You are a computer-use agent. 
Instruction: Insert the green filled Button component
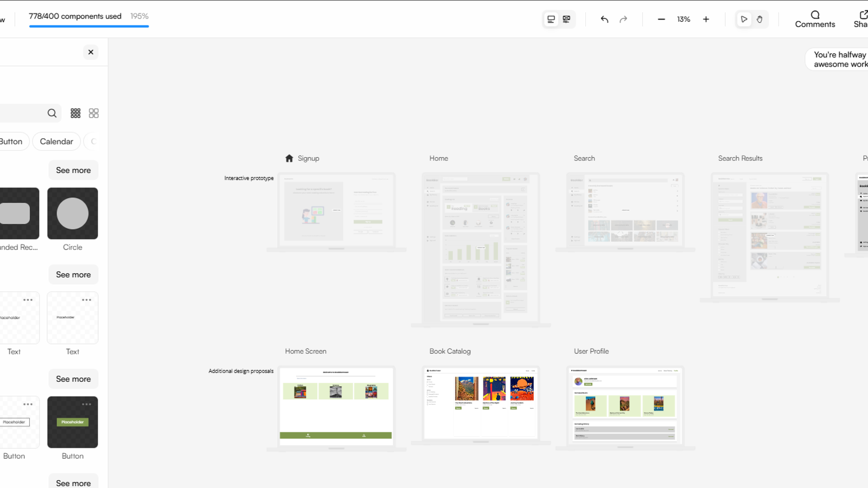[x=73, y=422]
